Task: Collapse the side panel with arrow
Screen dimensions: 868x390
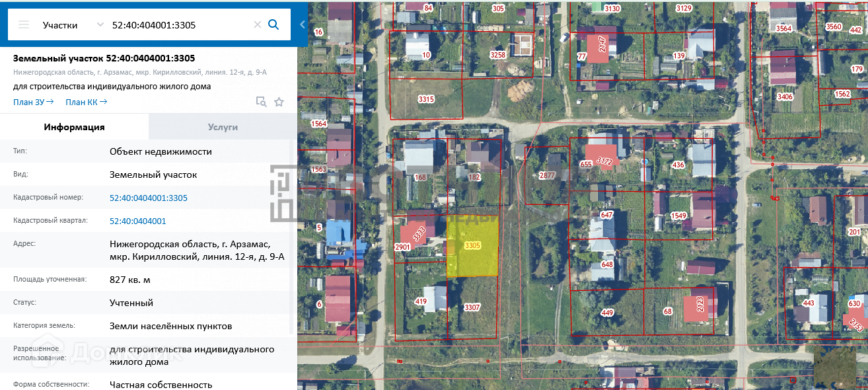Action: 303,25
